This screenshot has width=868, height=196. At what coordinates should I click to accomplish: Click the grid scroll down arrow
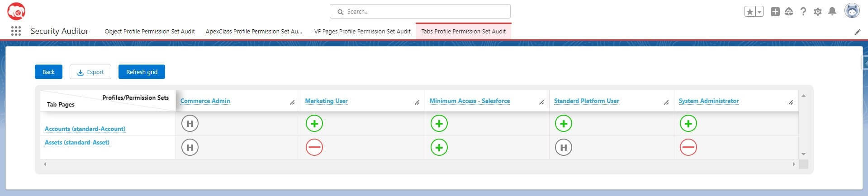click(803, 154)
